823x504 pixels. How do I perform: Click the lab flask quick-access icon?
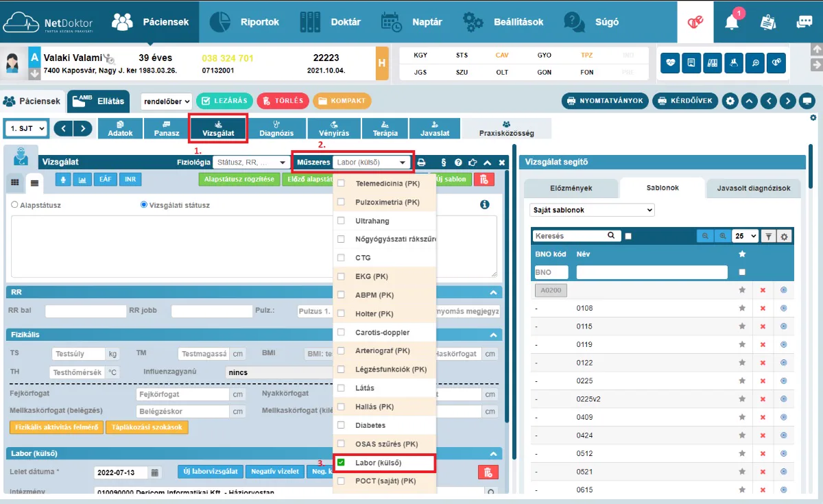tap(734, 62)
